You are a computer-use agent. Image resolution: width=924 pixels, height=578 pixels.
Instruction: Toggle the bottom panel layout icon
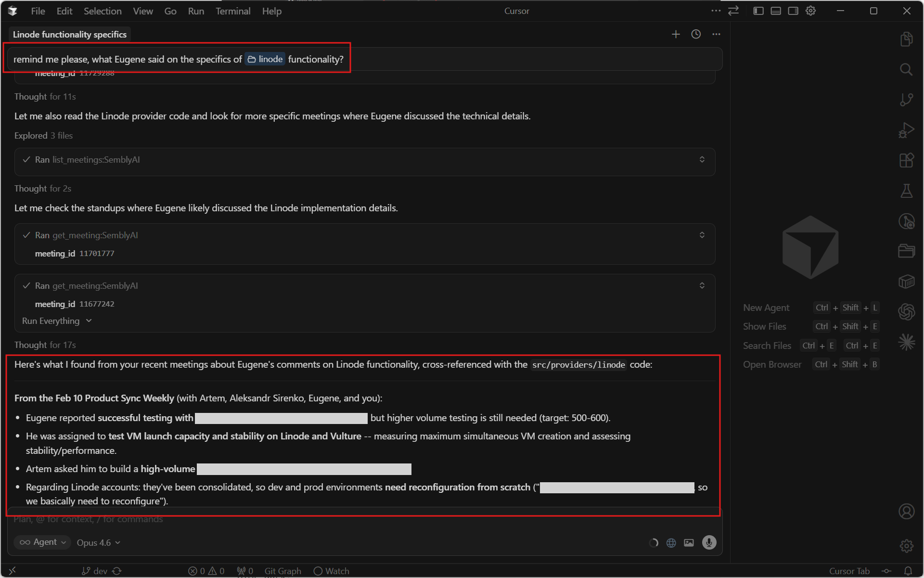click(x=776, y=11)
